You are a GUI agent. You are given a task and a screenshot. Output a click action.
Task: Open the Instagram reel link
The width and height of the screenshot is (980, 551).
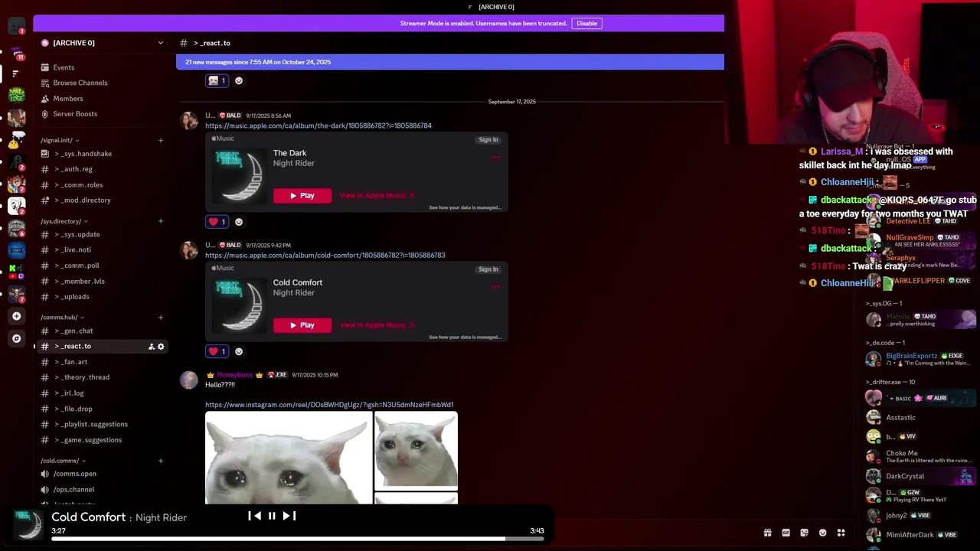(329, 405)
